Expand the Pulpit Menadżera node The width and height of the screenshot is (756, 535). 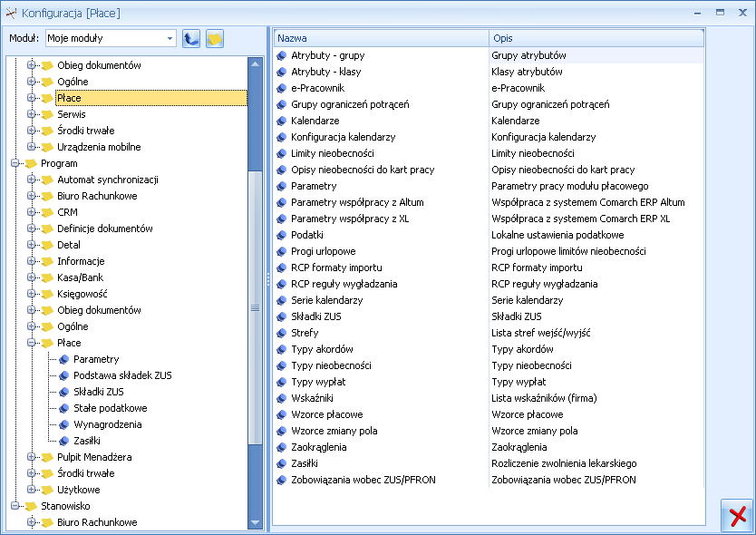click(x=32, y=456)
